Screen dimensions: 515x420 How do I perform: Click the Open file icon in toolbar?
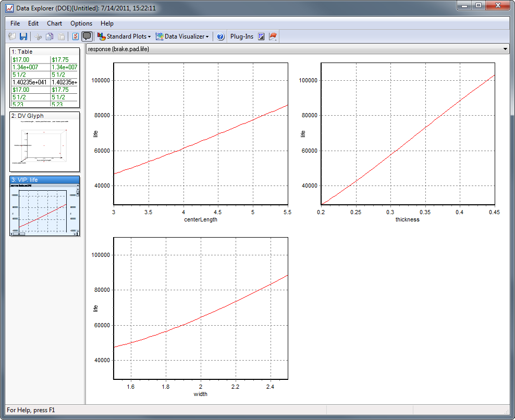[12, 36]
